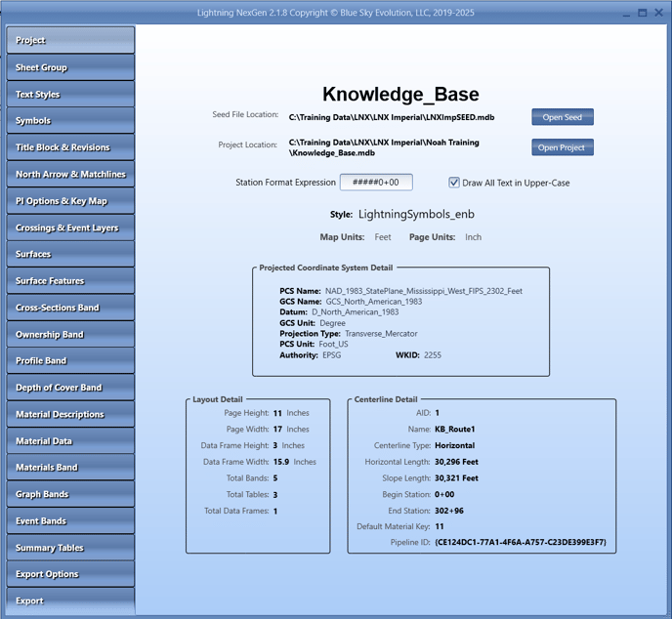Go to Surface Features

point(70,281)
